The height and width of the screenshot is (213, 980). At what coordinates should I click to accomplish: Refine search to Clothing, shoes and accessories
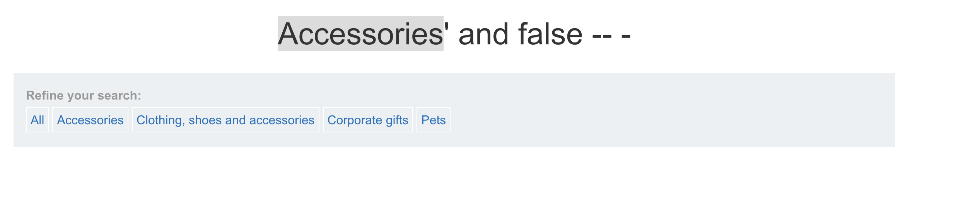[225, 120]
